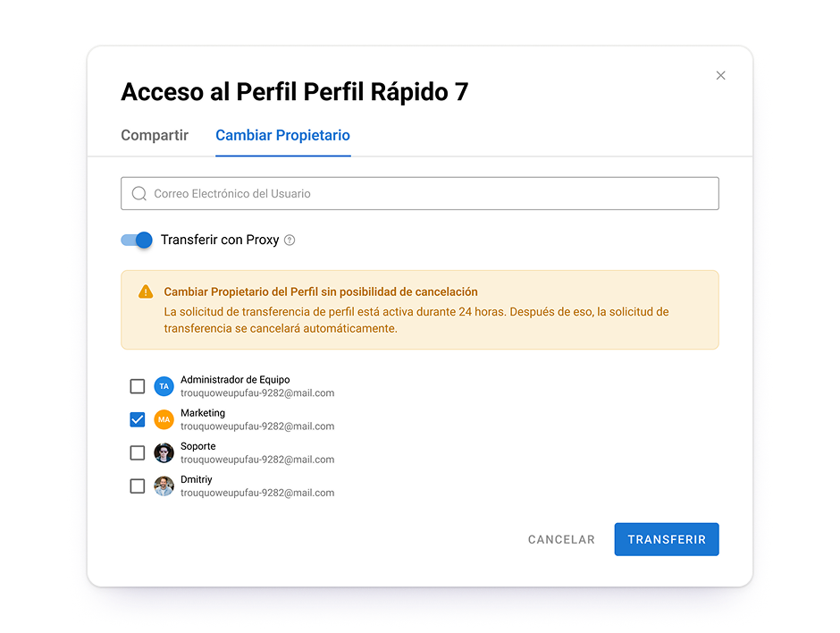Close the profile access dialog
Image resolution: width=840 pixels, height=633 pixels.
[720, 76]
